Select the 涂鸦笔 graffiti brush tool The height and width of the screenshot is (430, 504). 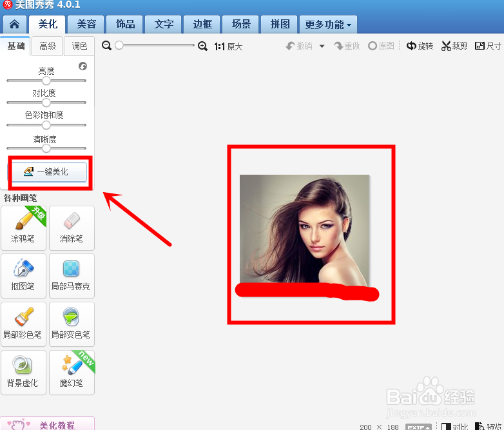(23, 228)
